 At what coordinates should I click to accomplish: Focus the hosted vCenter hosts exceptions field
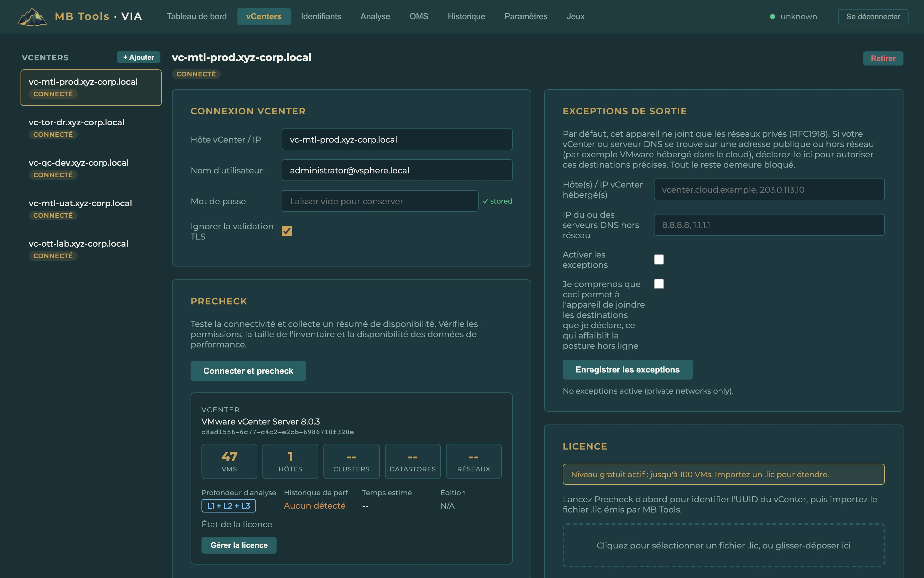[769, 189]
